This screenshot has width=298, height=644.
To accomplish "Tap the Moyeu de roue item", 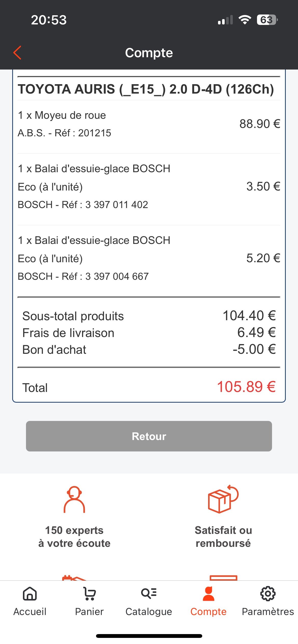I will point(62,115).
